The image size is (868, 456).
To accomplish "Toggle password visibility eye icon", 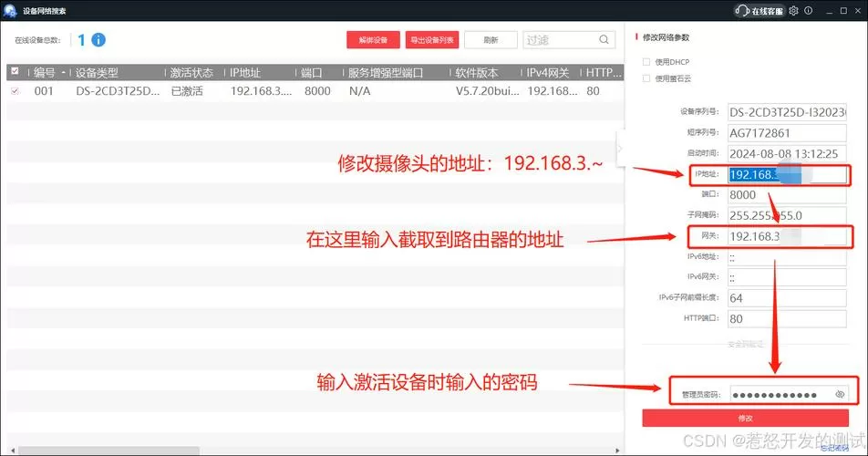I will click(840, 395).
